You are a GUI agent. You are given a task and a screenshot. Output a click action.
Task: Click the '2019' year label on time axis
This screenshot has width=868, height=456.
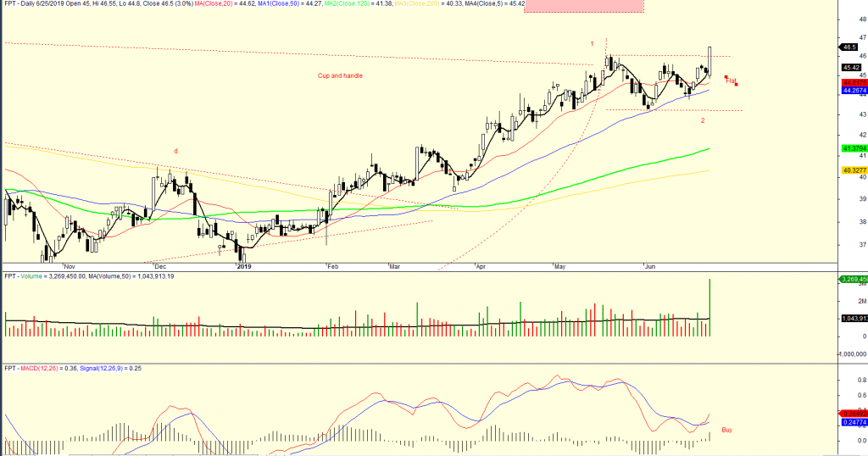pos(244,266)
